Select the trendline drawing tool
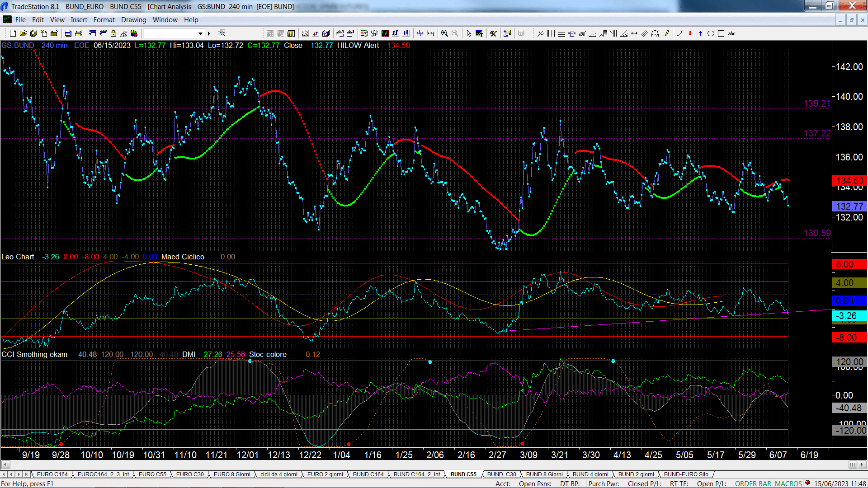Viewport: 868px width, 488px height. pyautogui.click(x=541, y=33)
